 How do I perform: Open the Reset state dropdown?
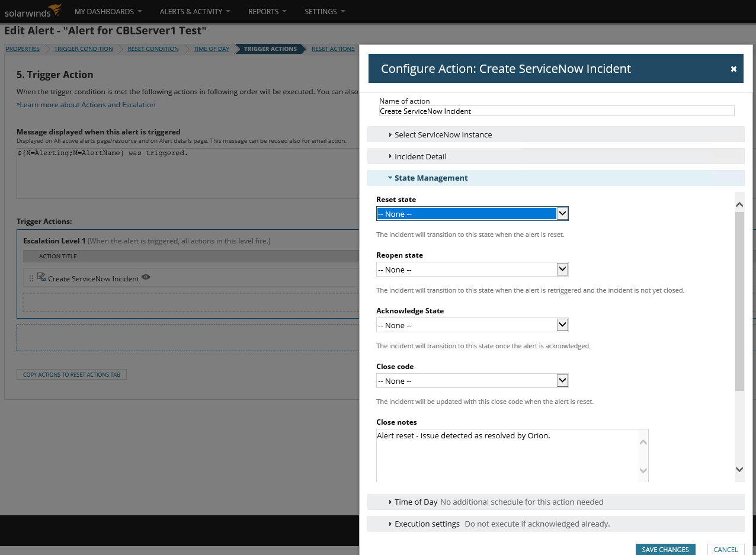473,214
